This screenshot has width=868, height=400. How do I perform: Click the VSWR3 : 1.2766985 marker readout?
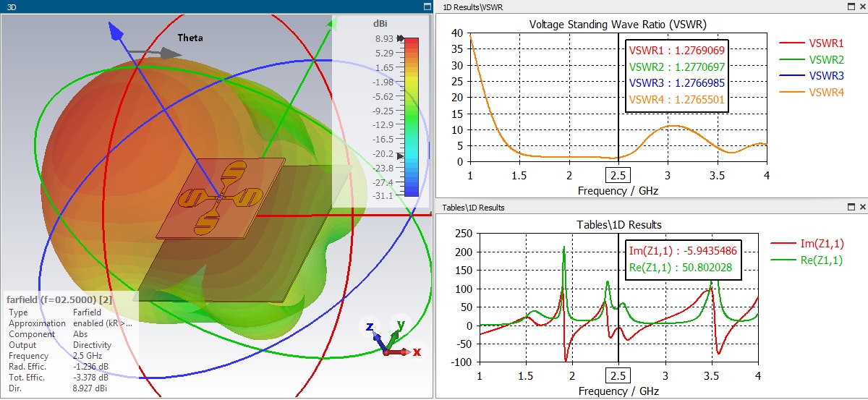tap(677, 83)
